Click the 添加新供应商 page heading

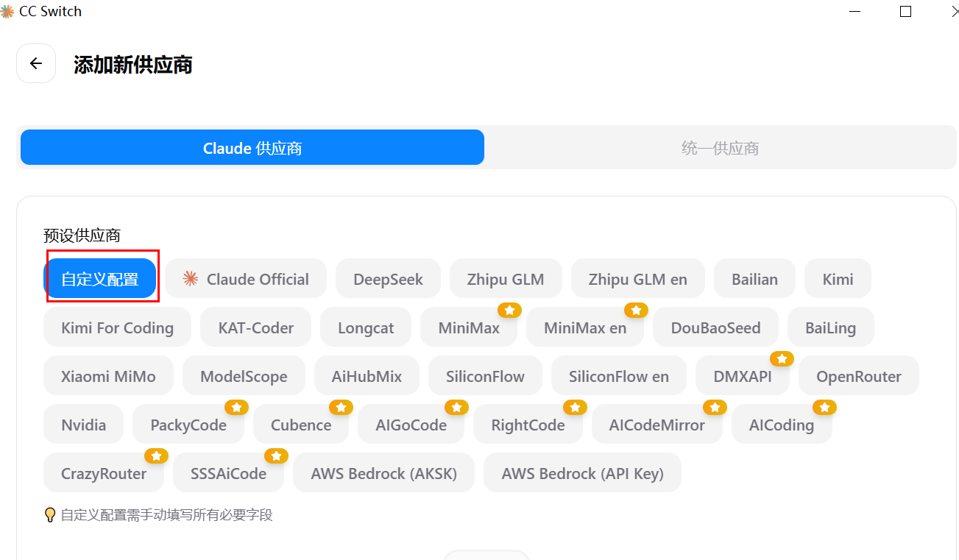[x=133, y=65]
